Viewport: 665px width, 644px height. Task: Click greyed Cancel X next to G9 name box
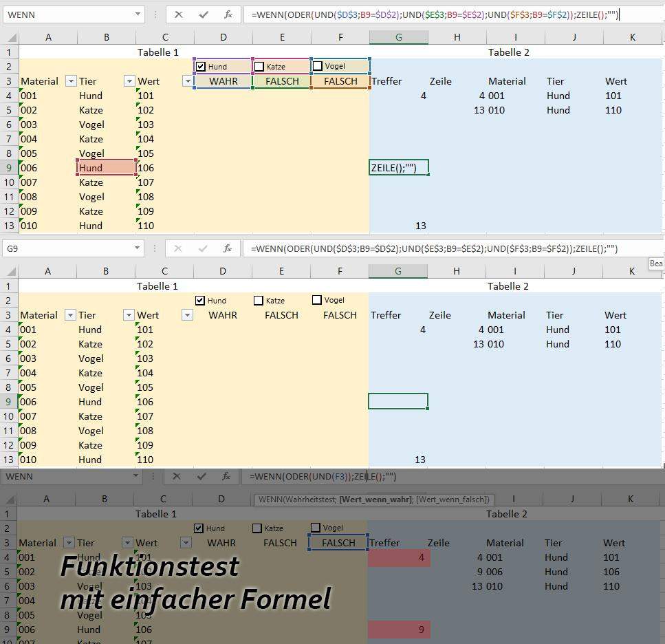point(179,248)
